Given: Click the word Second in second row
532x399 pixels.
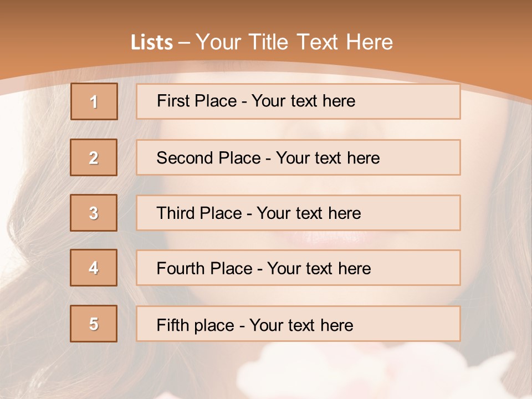Looking at the screenshot, I should pyautogui.click(x=185, y=158).
